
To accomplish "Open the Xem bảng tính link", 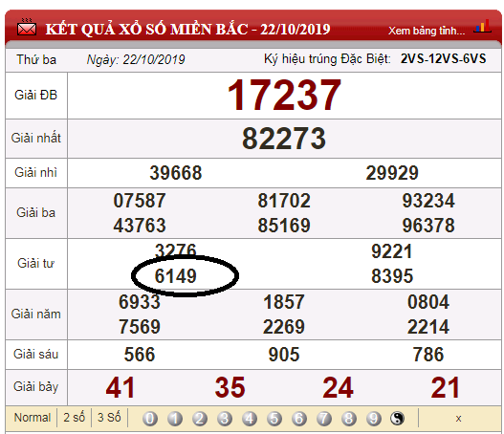I will (x=427, y=31).
